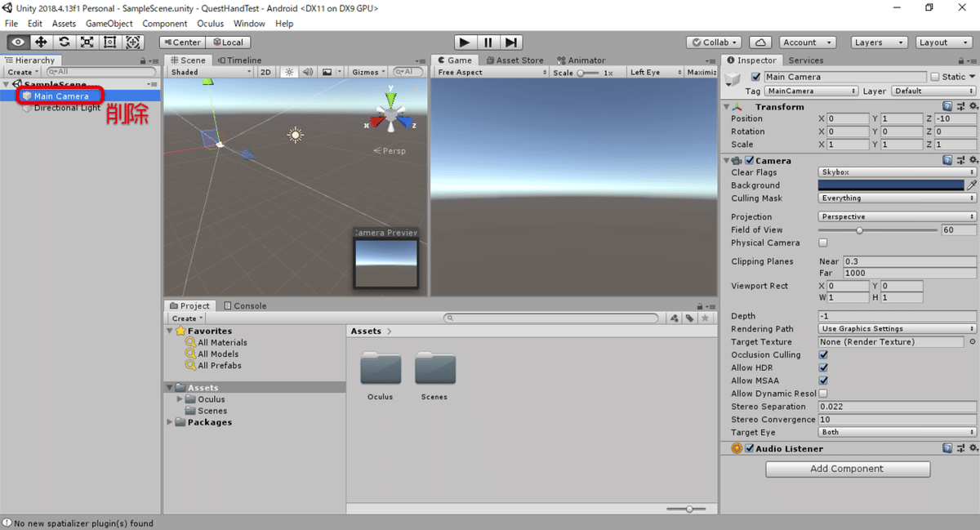Click the scene orientation gizmo

click(392, 116)
